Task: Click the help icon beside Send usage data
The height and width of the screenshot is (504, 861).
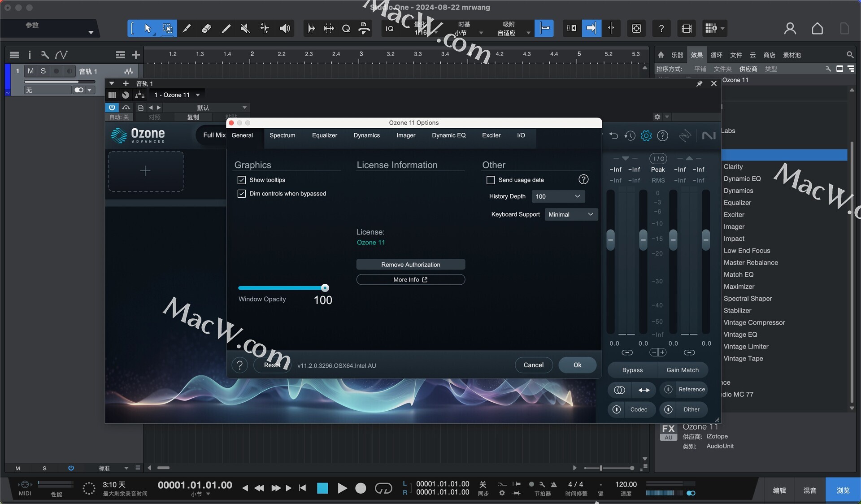Action: tap(583, 179)
